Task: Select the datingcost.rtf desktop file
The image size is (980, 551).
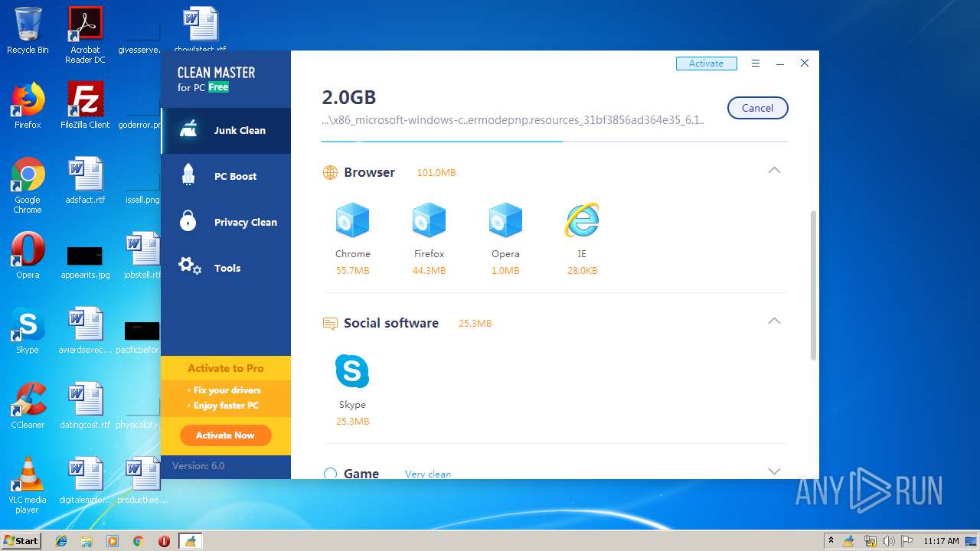Action: click(85, 406)
